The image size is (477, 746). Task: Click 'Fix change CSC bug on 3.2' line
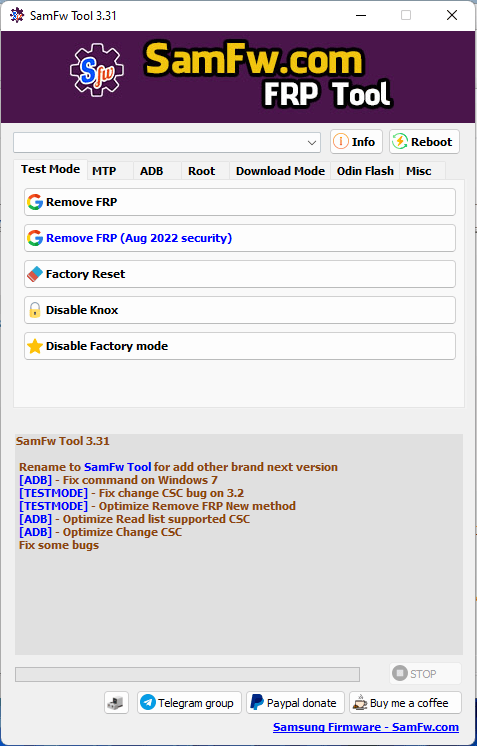pyautogui.click(x=171, y=493)
